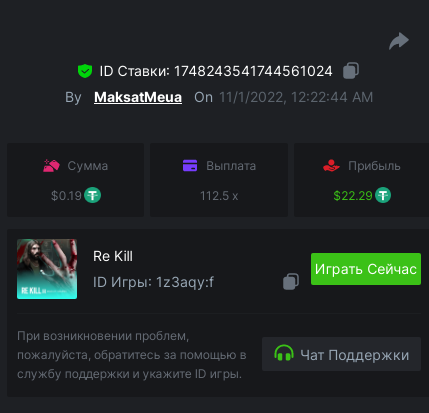Open MaksatMeua user profile link
429x413 pixels.
point(138,97)
